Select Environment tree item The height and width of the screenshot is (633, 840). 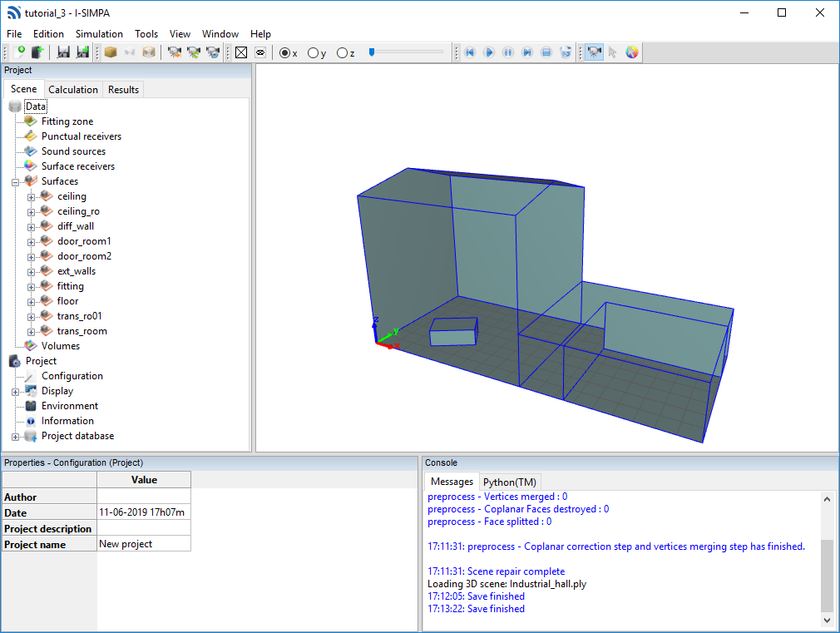[70, 406]
